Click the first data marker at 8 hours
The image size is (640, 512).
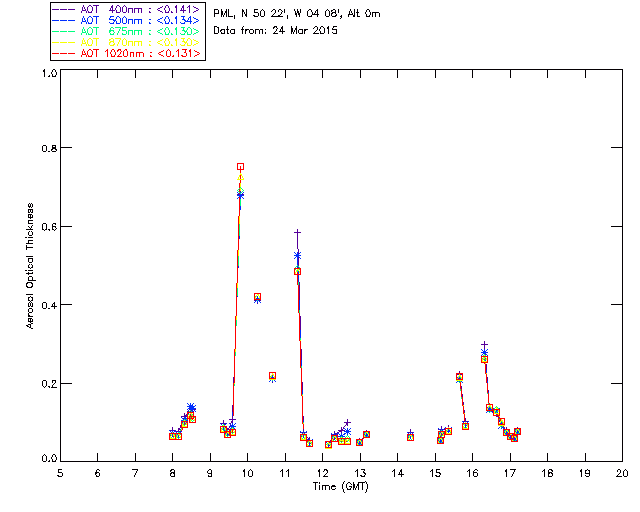click(x=173, y=435)
